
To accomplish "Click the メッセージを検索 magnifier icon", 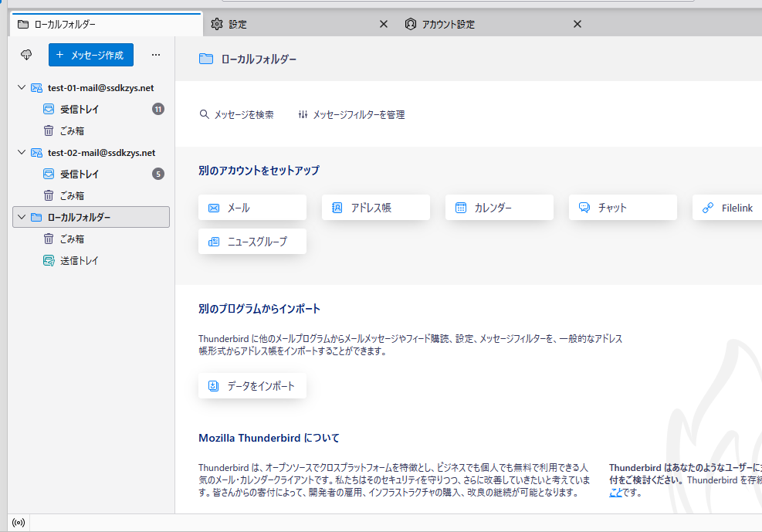I will 205,114.
